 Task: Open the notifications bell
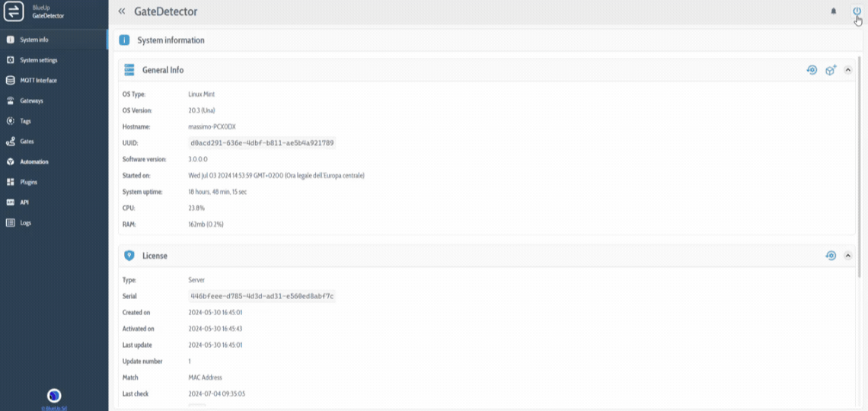[833, 11]
